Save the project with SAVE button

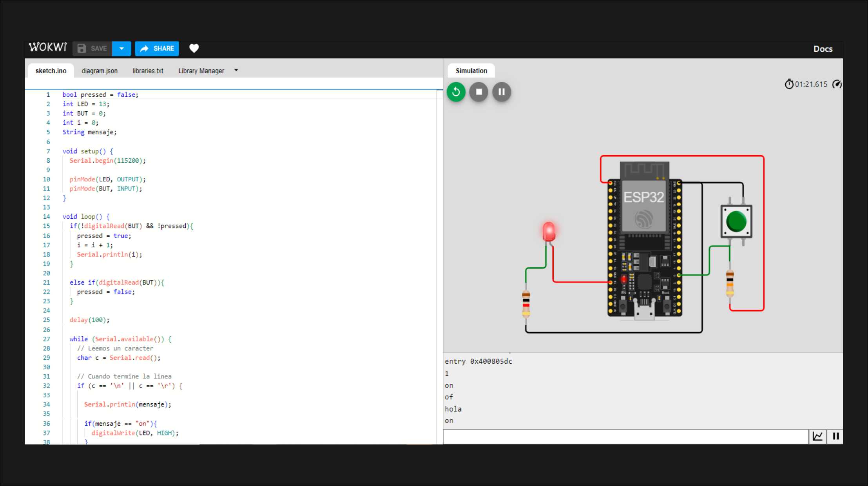92,49
